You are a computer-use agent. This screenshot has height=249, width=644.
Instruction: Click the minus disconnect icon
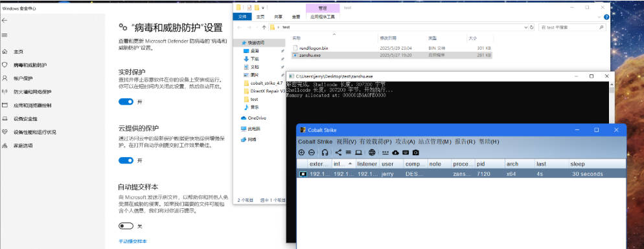[312, 153]
